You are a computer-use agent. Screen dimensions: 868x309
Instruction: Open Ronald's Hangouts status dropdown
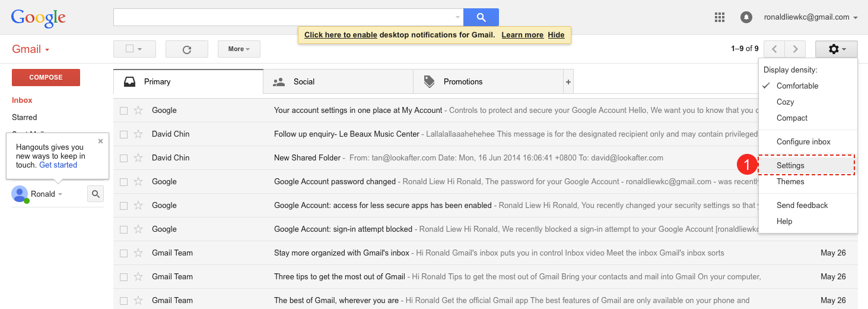coord(60,194)
